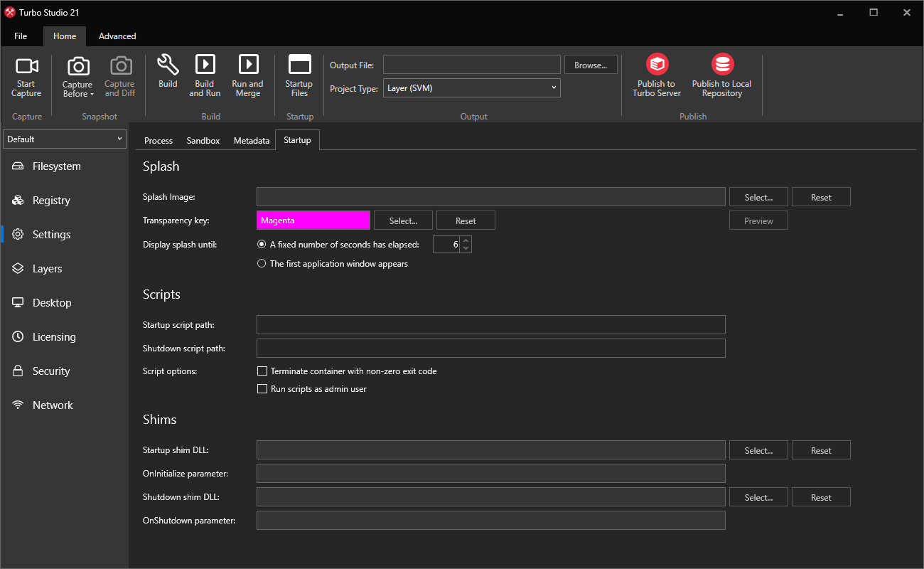Enable Terminate container with non-zero exit code
The width and height of the screenshot is (924, 569).
point(262,371)
